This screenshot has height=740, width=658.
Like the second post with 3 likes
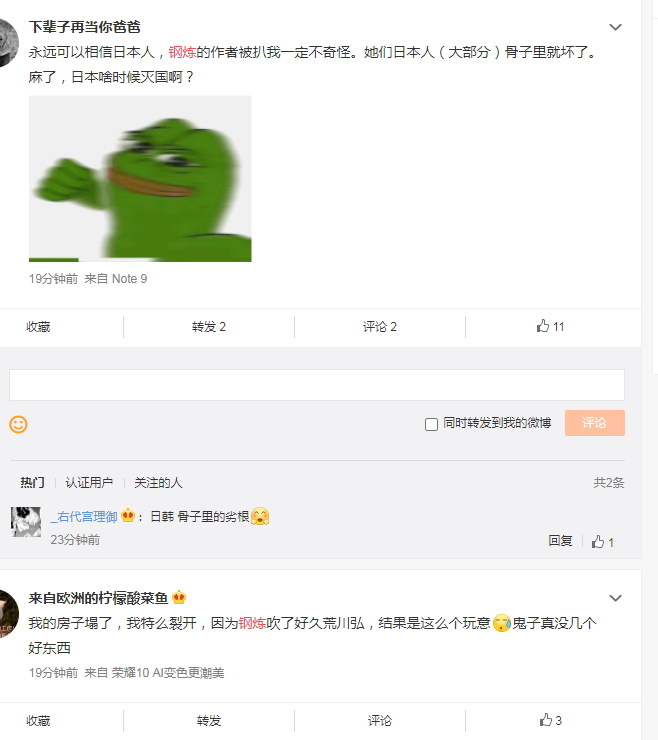click(x=550, y=720)
